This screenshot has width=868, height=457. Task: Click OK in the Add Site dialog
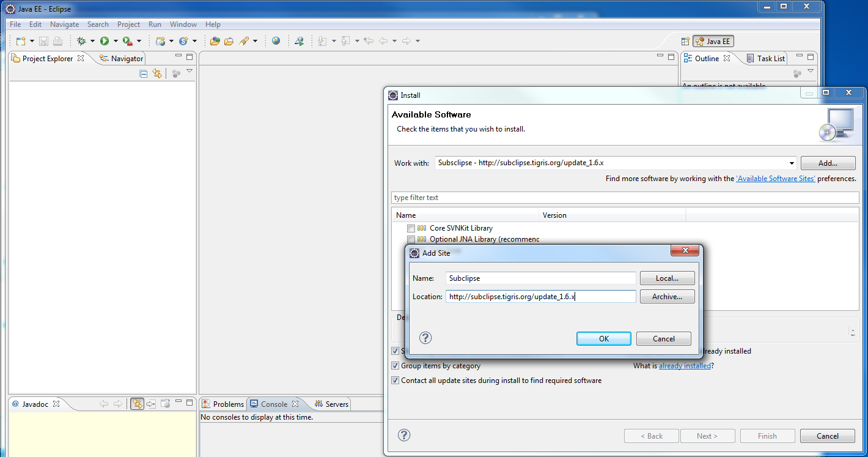click(604, 339)
